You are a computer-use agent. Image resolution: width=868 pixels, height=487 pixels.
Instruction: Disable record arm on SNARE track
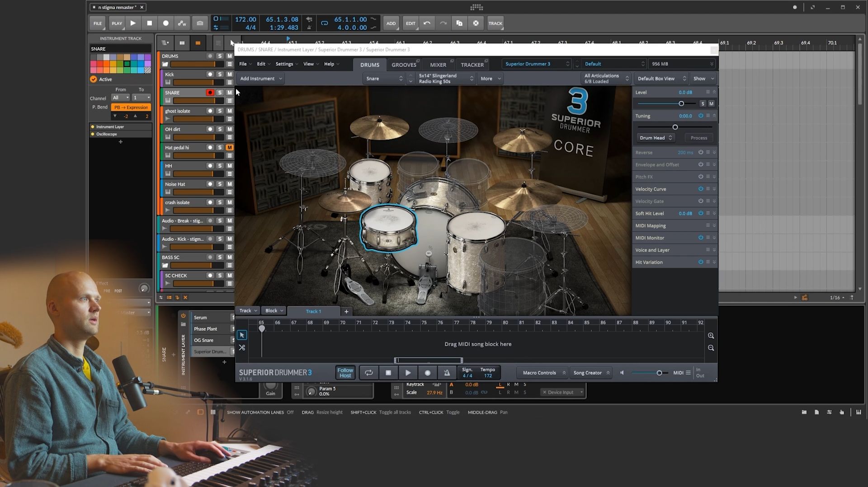pyautogui.click(x=210, y=93)
